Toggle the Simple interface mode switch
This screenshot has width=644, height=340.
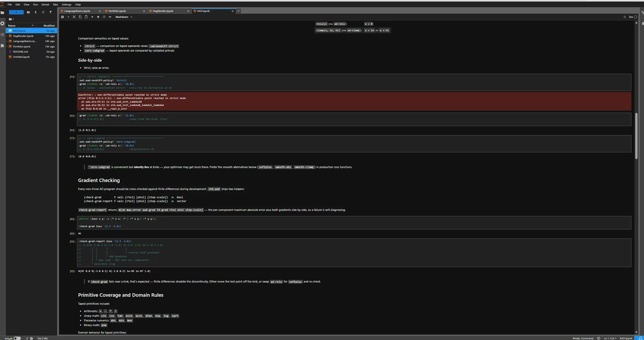click(x=17, y=338)
